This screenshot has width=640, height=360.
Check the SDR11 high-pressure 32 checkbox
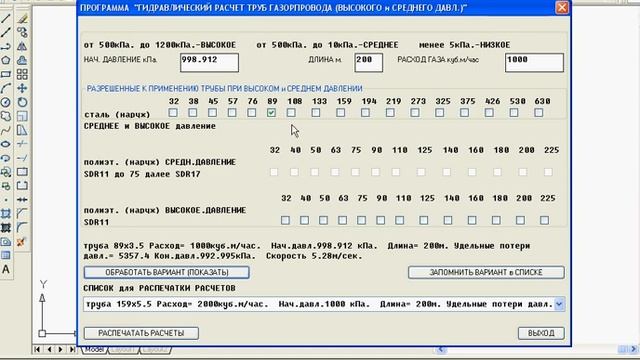click(285, 220)
